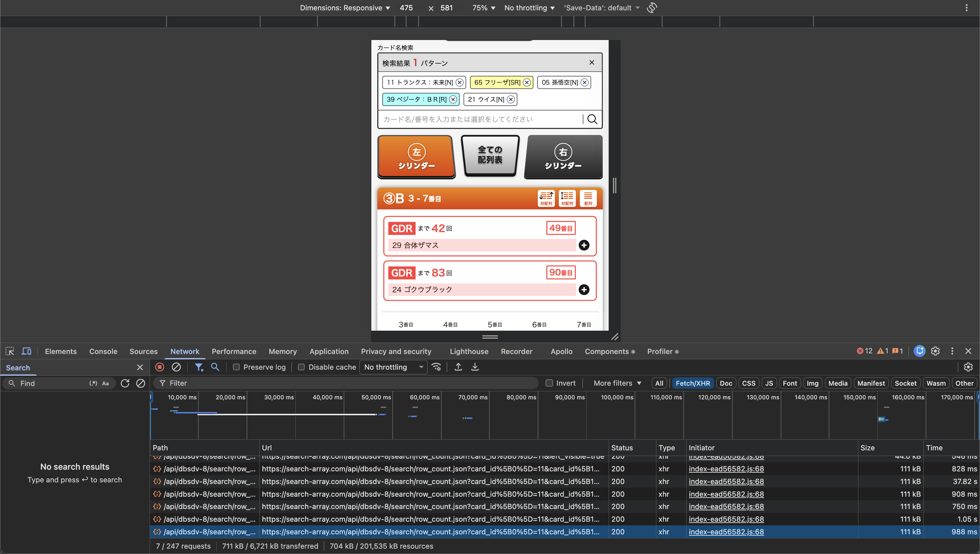
Task: Open the Lighthouse panel
Action: point(469,351)
